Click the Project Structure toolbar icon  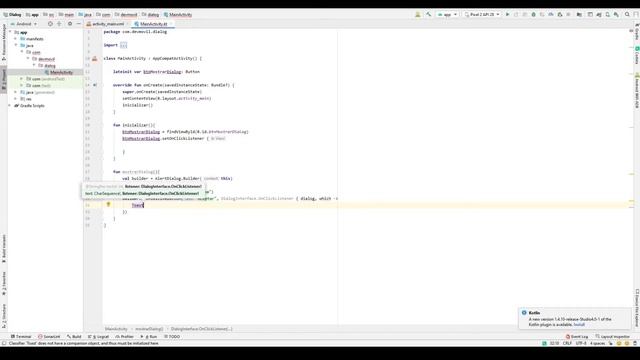pyautogui.click(x=579, y=14)
